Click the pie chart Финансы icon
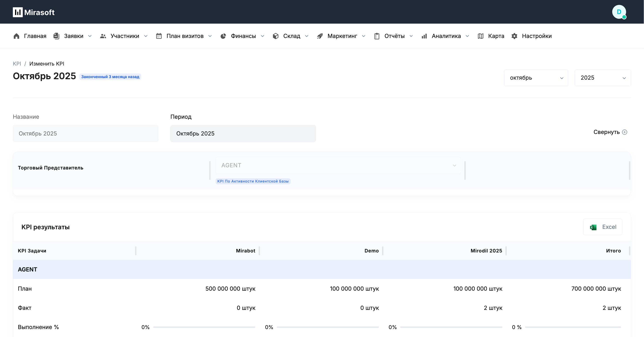Screen dimensions: 644x337 223,36
